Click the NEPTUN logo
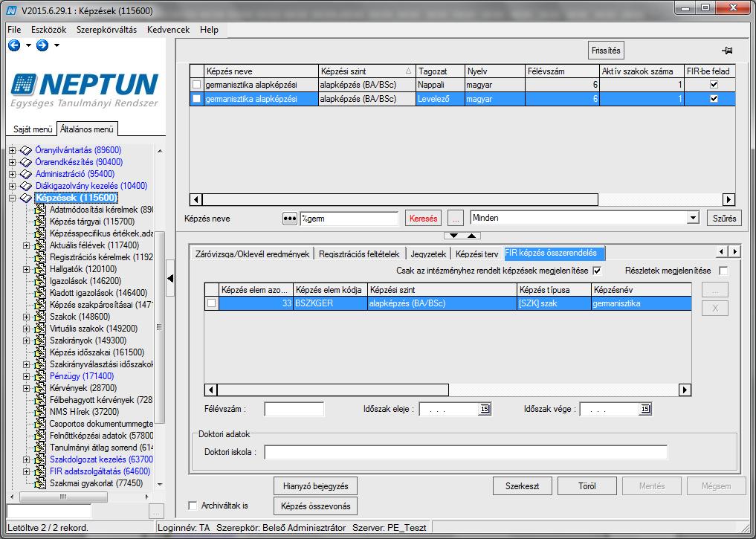 click(x=85, y=90)
